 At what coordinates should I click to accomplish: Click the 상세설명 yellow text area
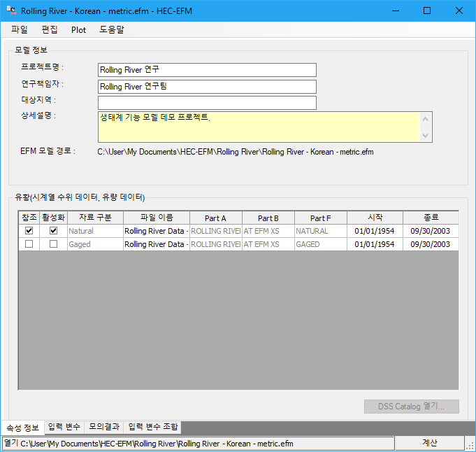259,127
